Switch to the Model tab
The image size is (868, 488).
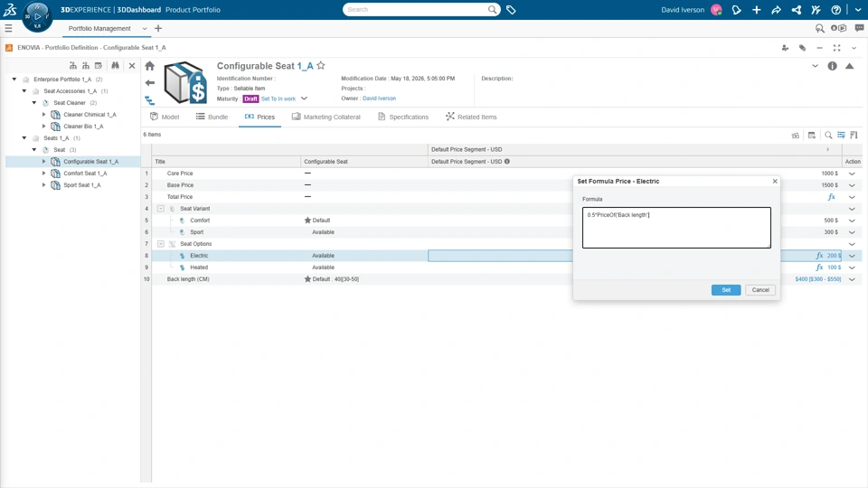[165, 117]
